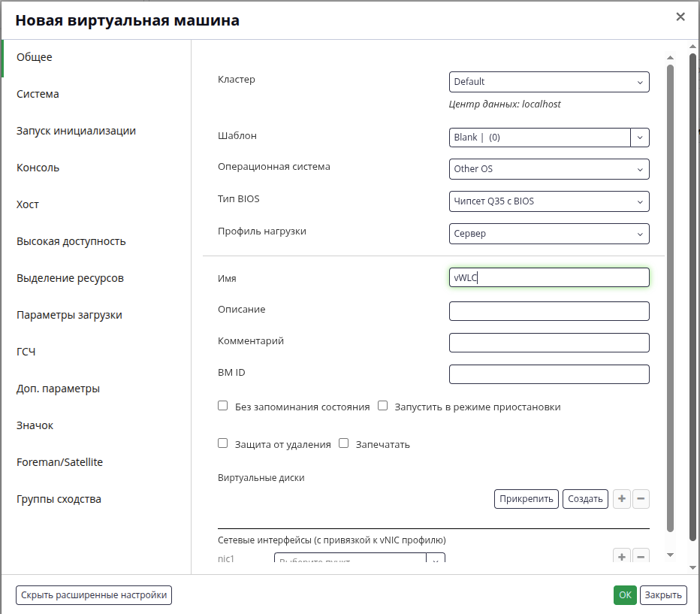
Task: Open the Консоль section
Action: (38, 168)
